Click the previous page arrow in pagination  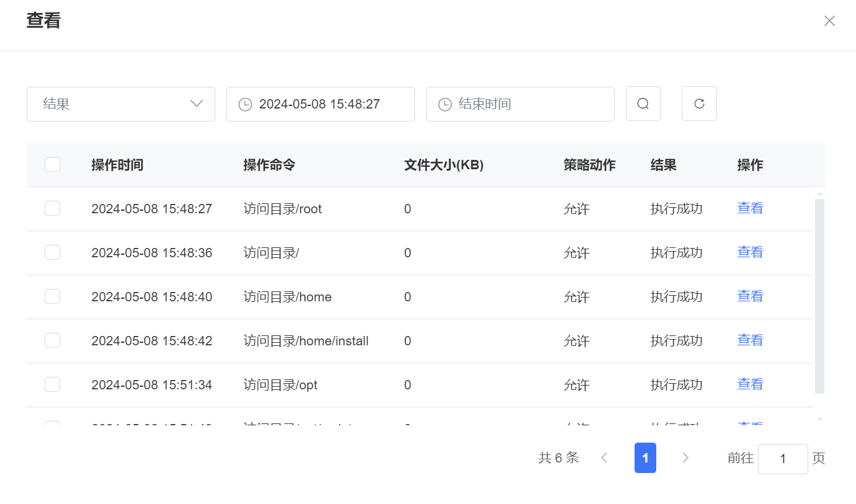[604, 458]
